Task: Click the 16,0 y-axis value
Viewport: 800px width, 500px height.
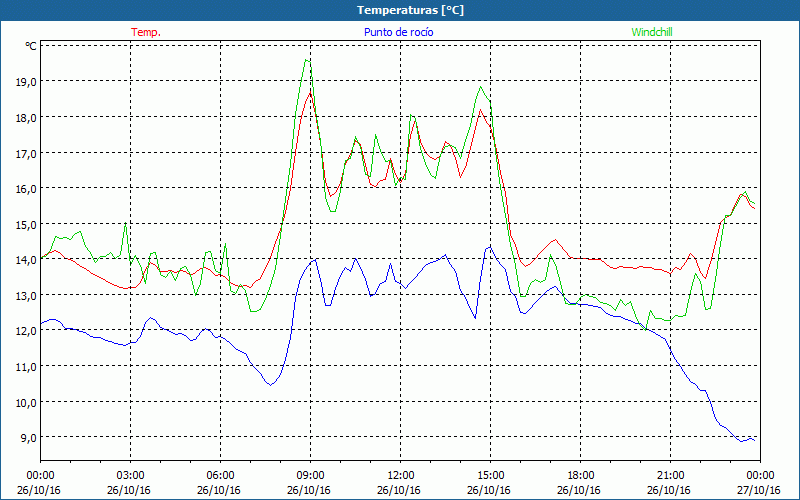Action: point(27,189)
